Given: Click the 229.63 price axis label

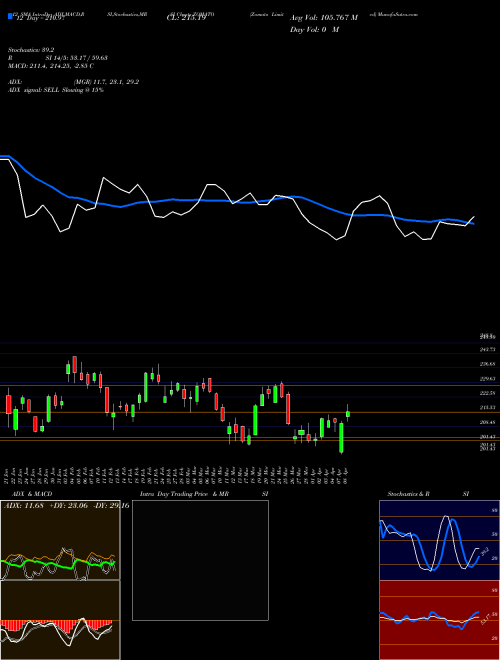Looking at the screenshot, I should 488,379.
